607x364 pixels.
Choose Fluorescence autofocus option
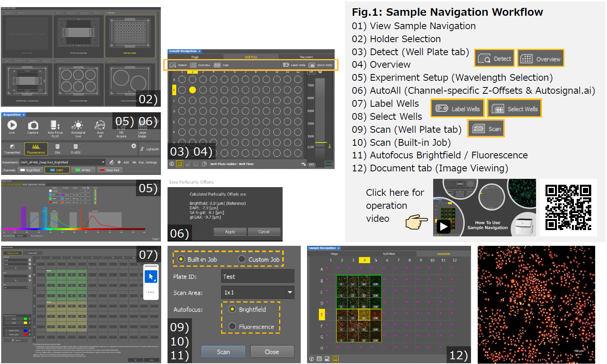(x=232, y=326)
